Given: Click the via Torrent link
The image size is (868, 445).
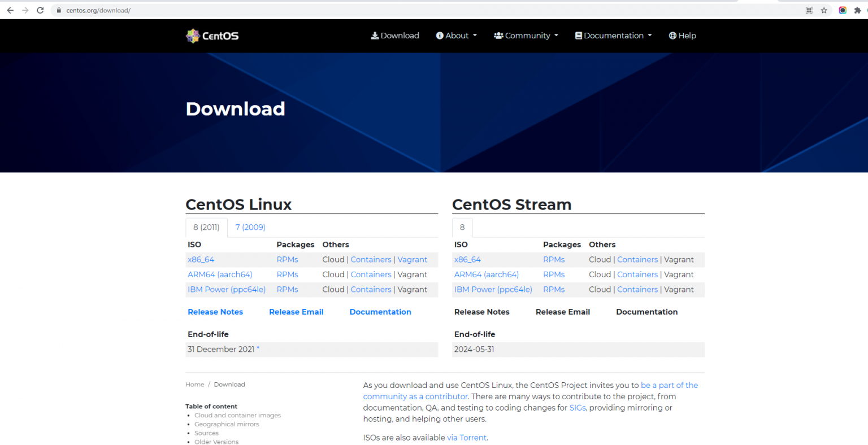Looking at the screenshot, I should pyautogui.click(x=467, y=438).
